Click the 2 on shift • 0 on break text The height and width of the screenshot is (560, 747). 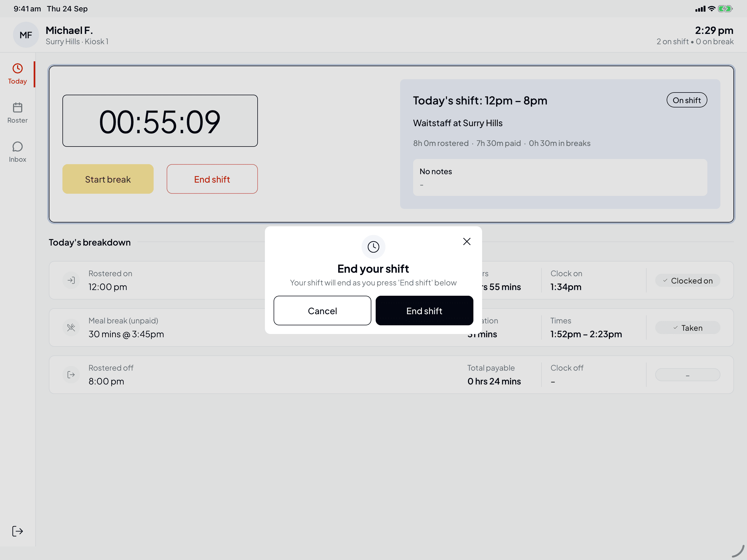(695, 42)
